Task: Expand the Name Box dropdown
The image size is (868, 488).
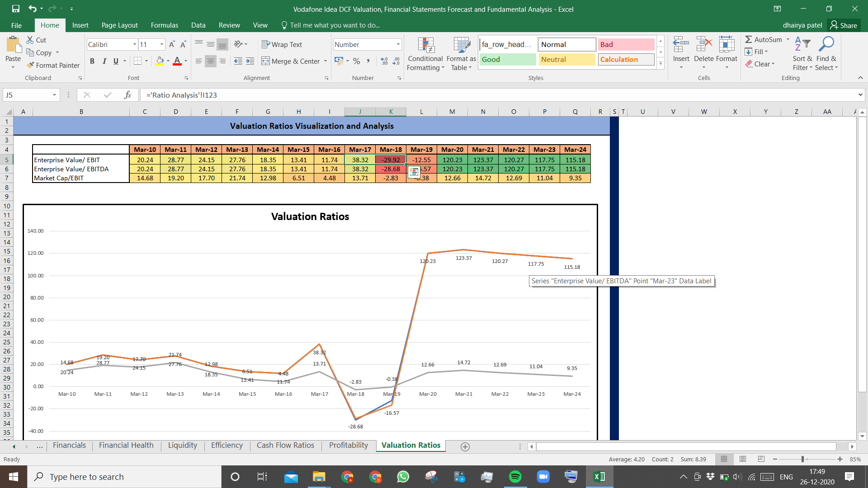Action: coord(54,95)
